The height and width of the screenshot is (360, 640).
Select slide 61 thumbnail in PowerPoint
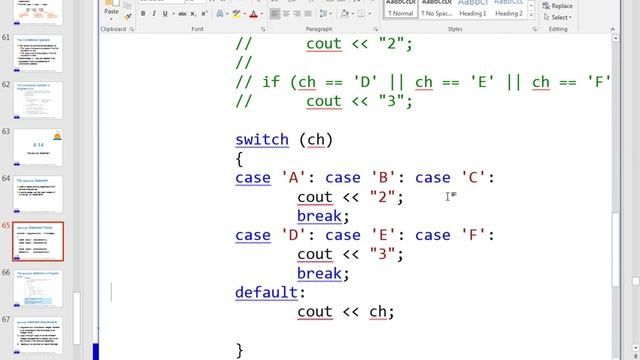[38, 53]
